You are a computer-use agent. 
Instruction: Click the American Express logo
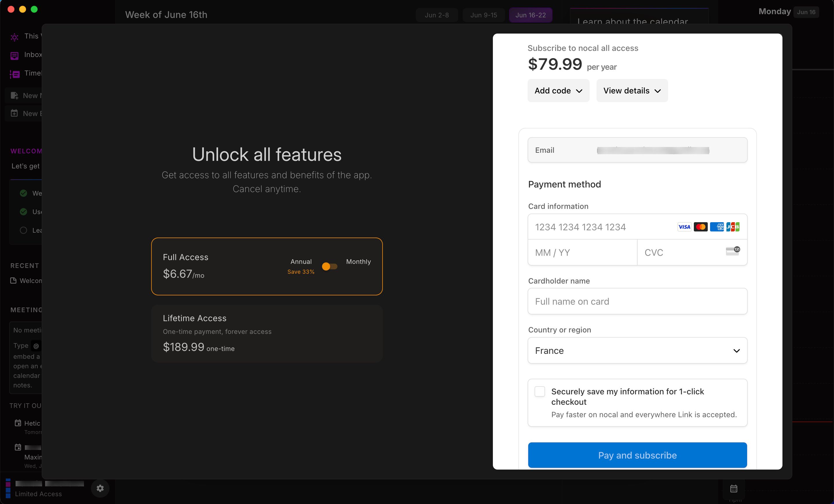point(717,227)
